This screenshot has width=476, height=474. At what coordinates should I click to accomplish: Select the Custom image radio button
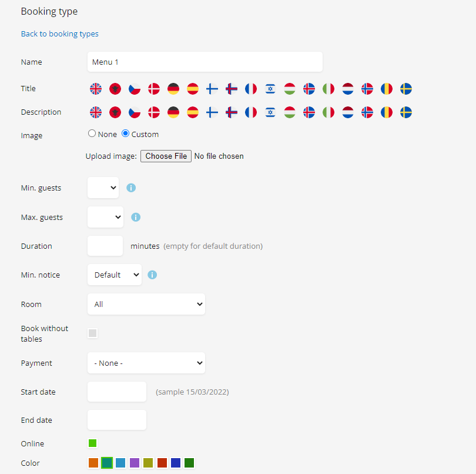(x=125, y=133)
